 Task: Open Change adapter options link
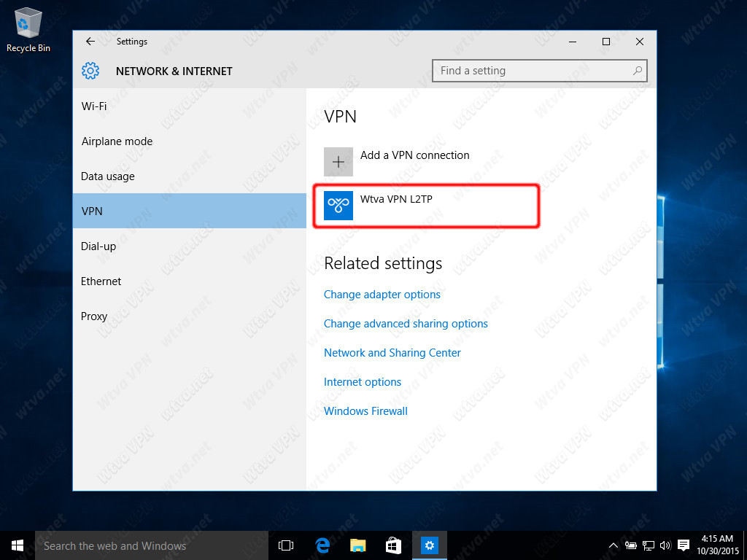tap(382, 295)
